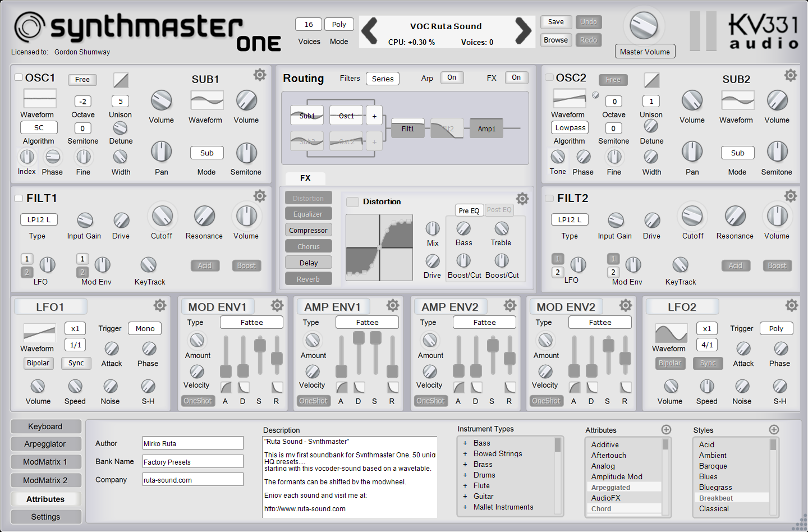Browse presets
This screenshot has width=808, height=532.
(556, 40)
